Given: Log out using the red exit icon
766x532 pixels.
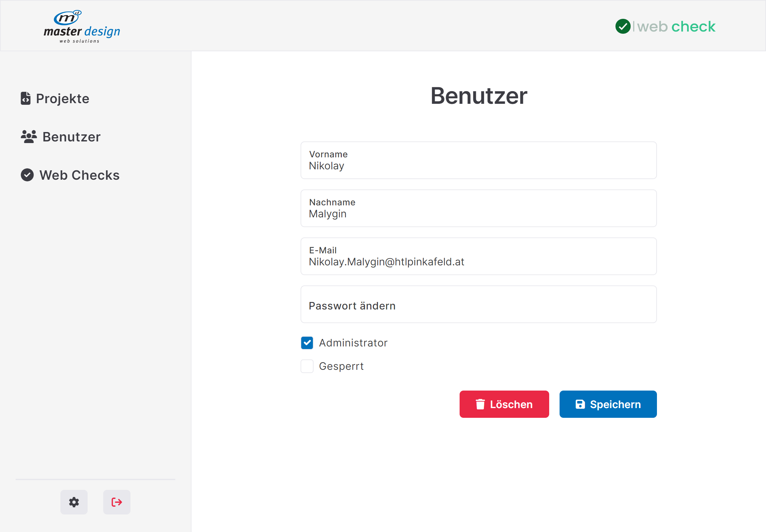Looking at the screenshot, I should pyautogui.click(x=117, y=502).
